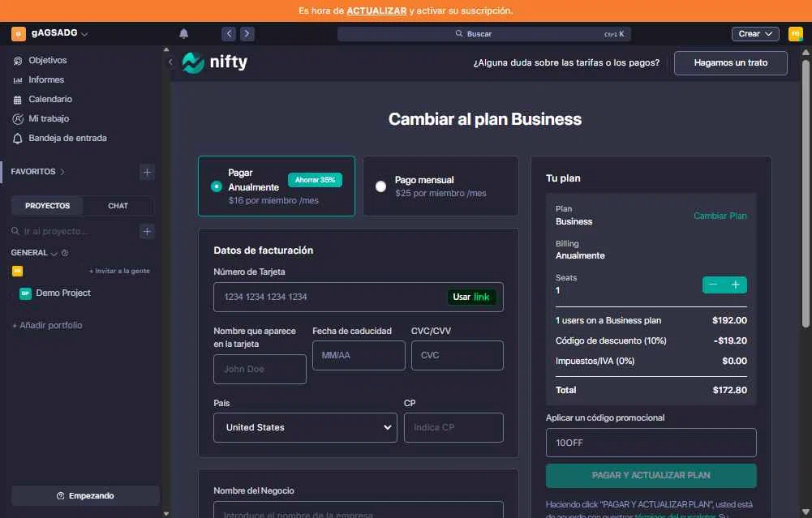
Task: Click the Impuestos/IVA (0%) label
Action: tap(595, 362)
